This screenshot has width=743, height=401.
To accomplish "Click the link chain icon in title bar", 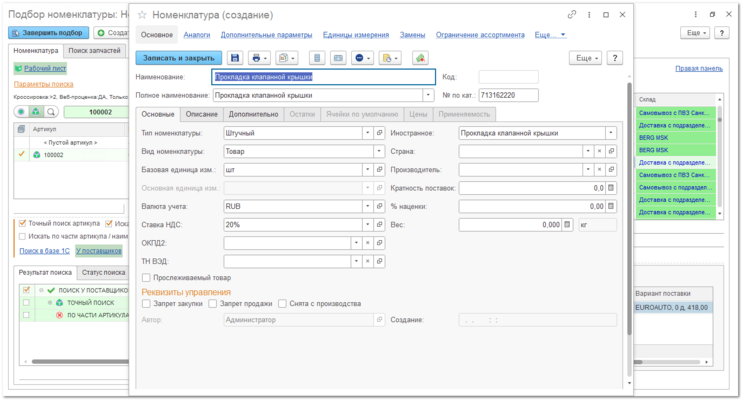I will point(572,15).
